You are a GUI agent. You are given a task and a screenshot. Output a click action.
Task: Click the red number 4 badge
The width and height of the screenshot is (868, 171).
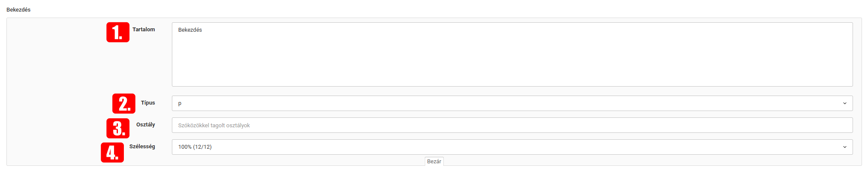pyautogui.click(x=112, y=153)
